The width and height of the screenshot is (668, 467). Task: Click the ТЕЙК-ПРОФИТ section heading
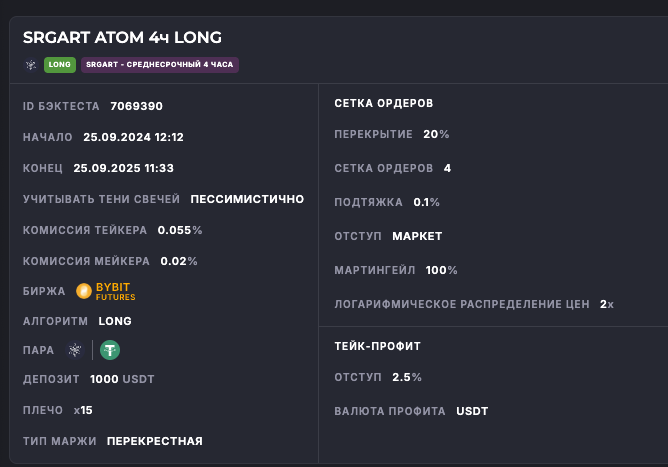click(x=377, y=346)
